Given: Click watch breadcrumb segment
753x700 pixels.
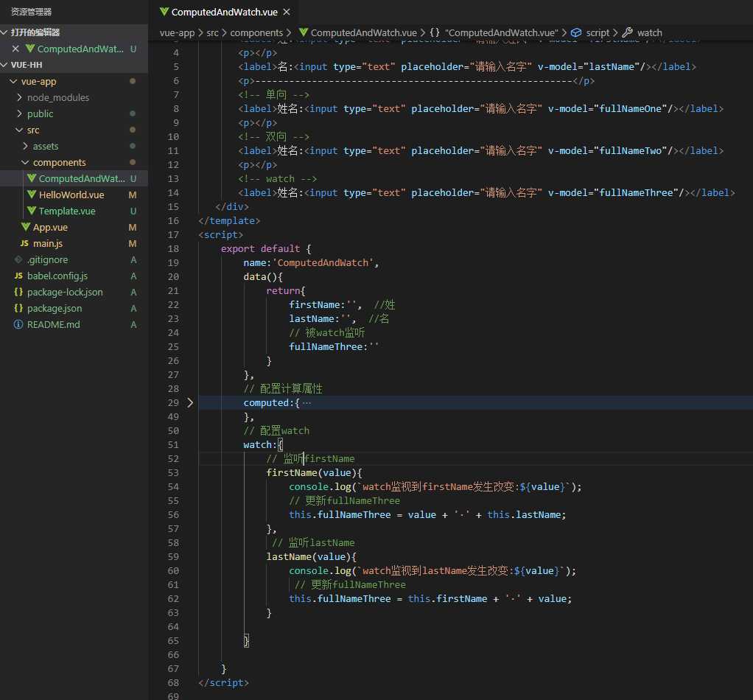Looking at the screenshot, I should (x=649, y=32).
